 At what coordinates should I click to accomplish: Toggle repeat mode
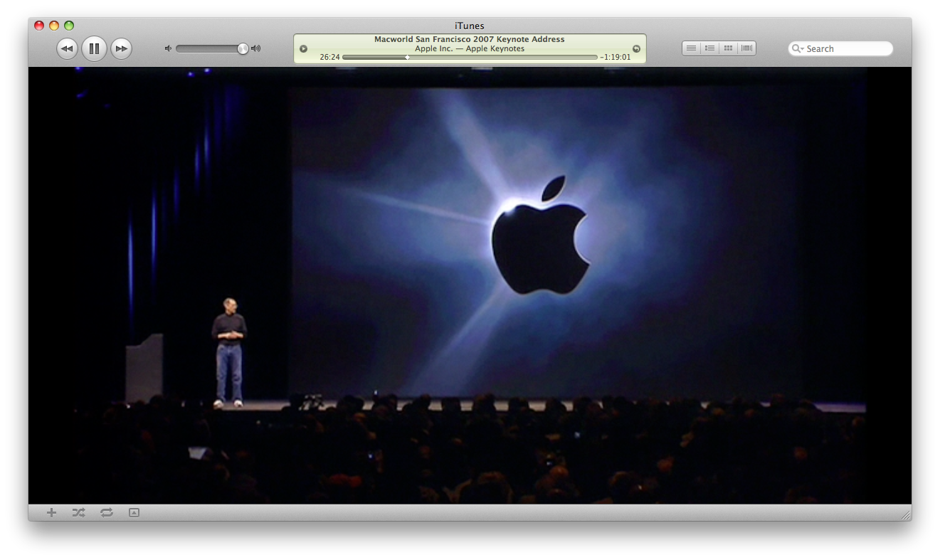[107, 512]
